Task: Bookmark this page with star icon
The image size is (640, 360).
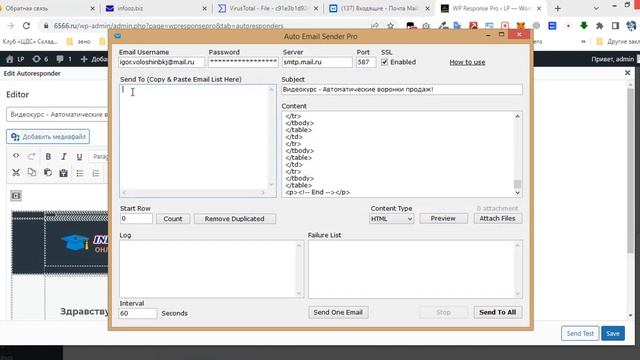Action: 391,26
